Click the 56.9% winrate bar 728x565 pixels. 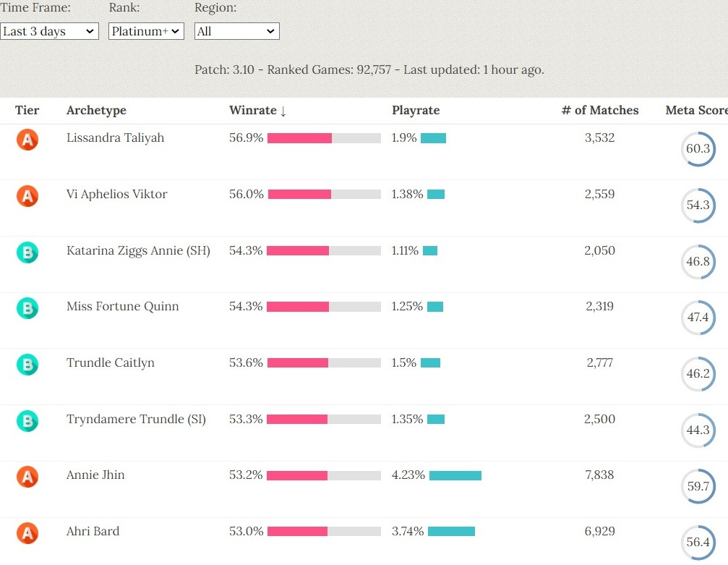[x=324, y=138]
